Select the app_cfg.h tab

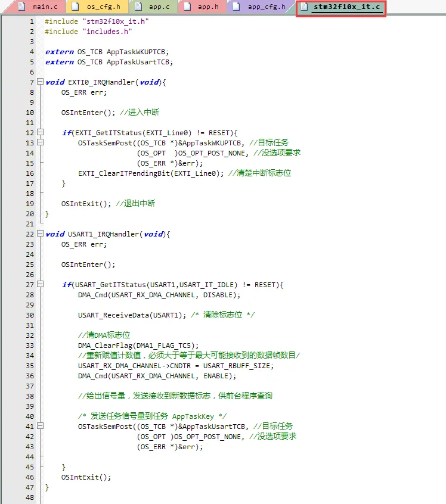(266, 7)
